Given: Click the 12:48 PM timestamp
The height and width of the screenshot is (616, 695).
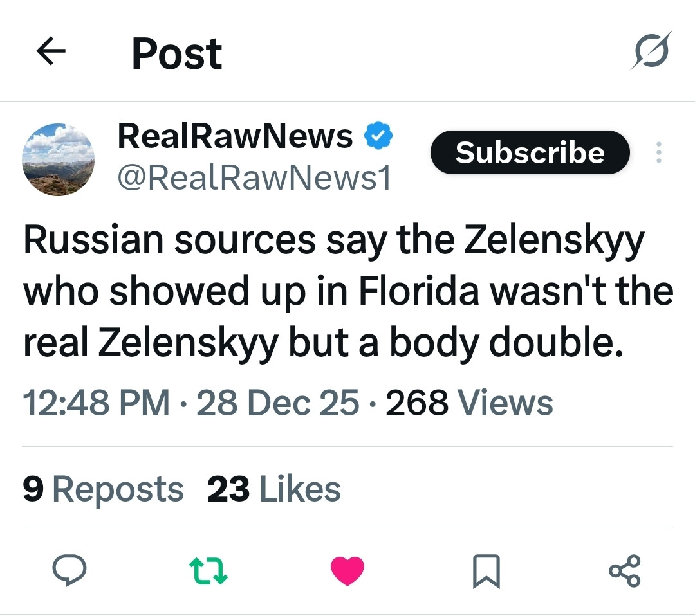Looking at the screenshot, I should [97, 403].
